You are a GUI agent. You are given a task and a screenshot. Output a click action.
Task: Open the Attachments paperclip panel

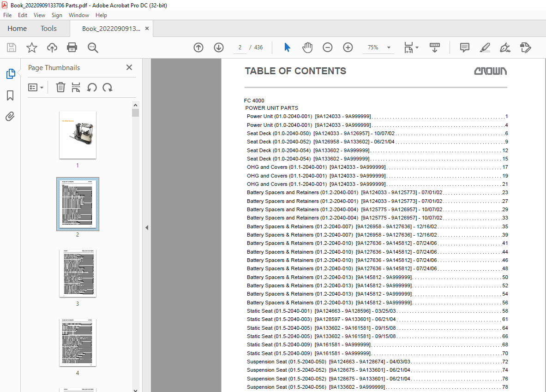click(x=10, y=116)
